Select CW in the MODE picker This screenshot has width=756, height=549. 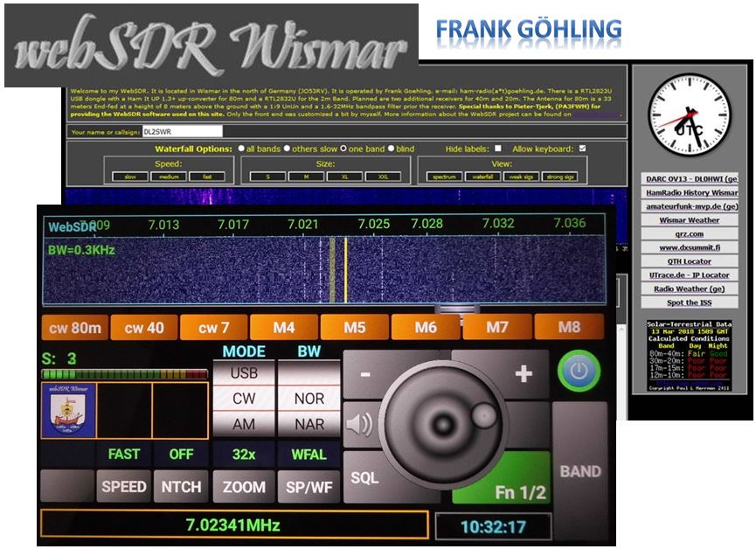click(242, 399)
